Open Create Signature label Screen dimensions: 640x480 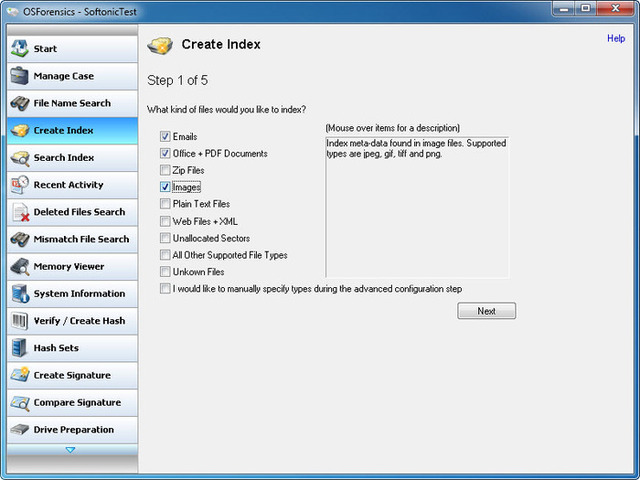pos(72,376)
